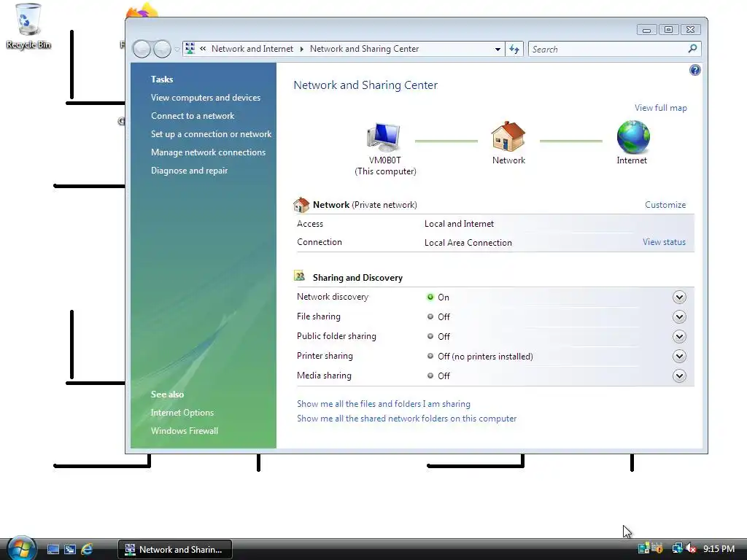Viewport: 747px width, 560px height.
Task: Open the address bar dropdown arrow
Action: [498, 49]
